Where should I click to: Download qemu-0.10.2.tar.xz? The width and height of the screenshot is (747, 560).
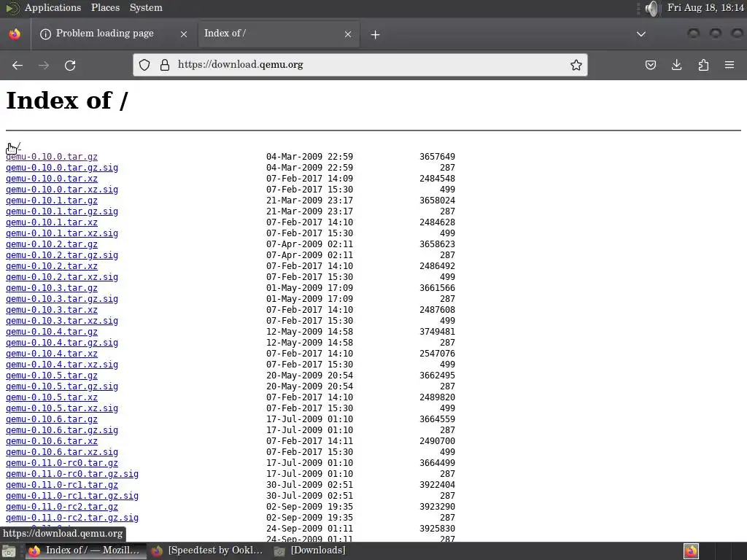click(52, 266)
